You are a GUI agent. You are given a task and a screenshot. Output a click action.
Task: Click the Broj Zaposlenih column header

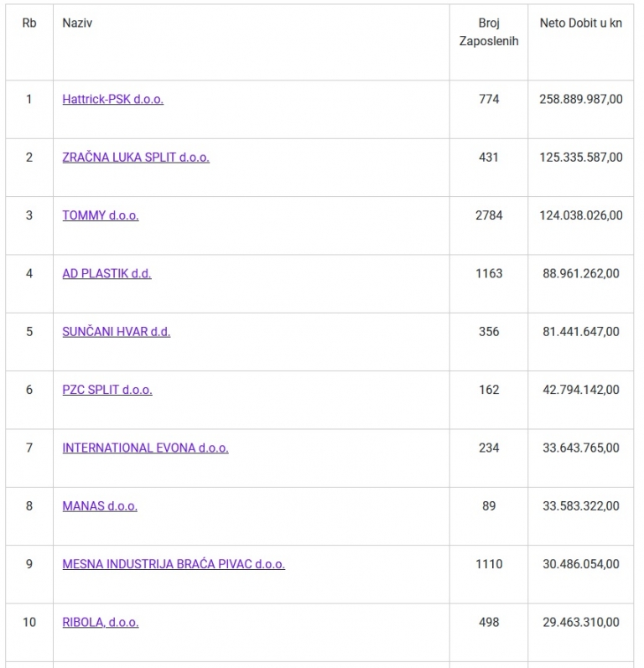489,32
